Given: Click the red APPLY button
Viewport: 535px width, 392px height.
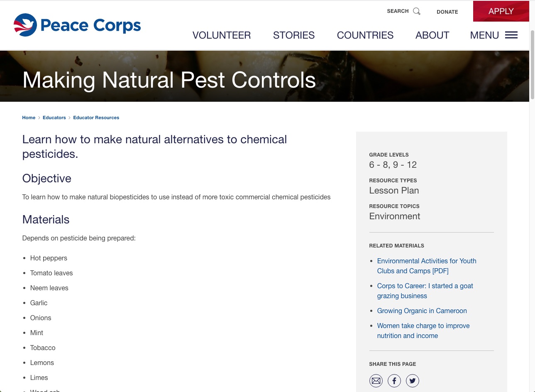Looking at the screenshot, I should pyautogui.click(x=501, y=11).
